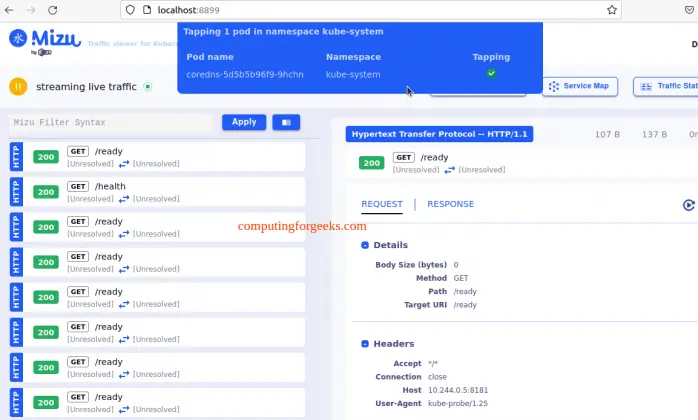Select the REQUEST tab
Image resolution: width=698 pixels, height=420 pixels.
(x=381, y=204)
